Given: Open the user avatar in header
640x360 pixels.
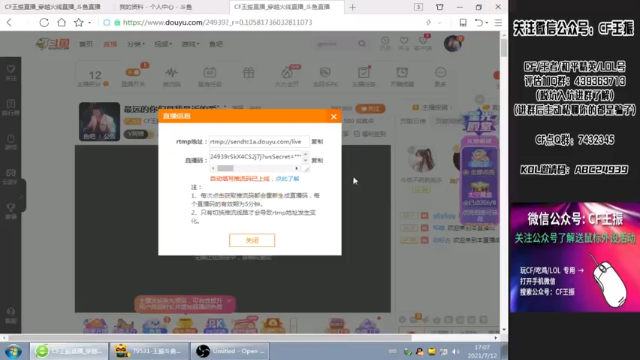Looking at the screenshot, I should click(453, 43).
